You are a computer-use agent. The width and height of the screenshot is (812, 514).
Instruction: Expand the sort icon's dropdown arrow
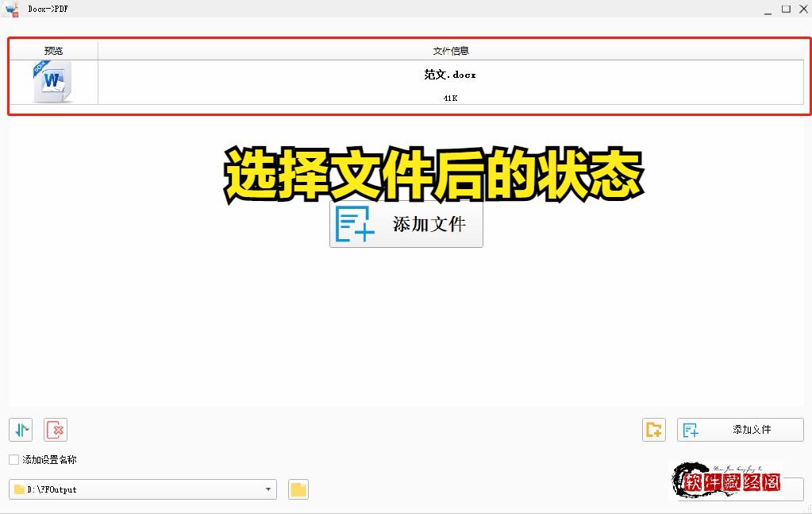pos(27,428)
